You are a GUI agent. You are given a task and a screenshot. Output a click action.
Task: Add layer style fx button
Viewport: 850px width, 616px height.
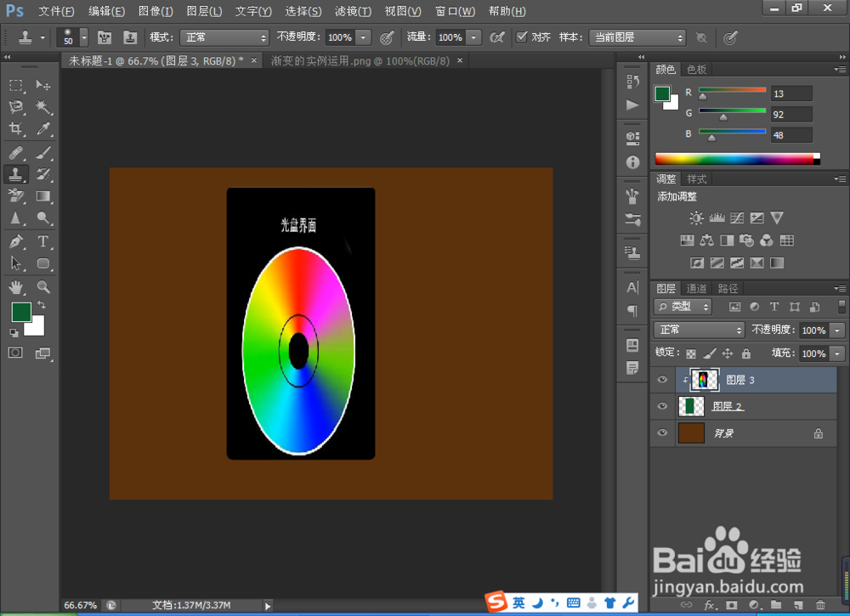click(709, 605)
